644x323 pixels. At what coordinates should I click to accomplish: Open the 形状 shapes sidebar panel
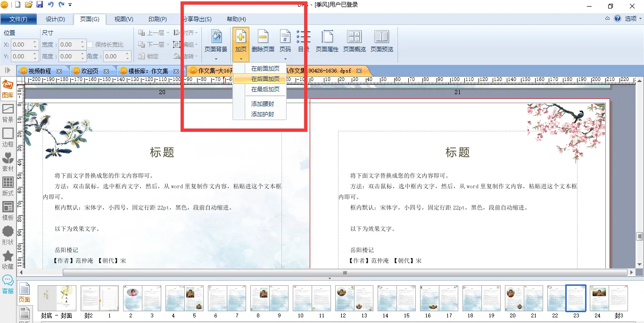(8, 236)
